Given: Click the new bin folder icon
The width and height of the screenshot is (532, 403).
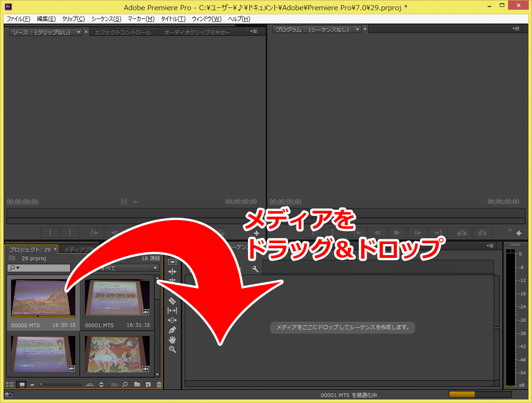Looking at the screenshot, I should tap(137, 385).
